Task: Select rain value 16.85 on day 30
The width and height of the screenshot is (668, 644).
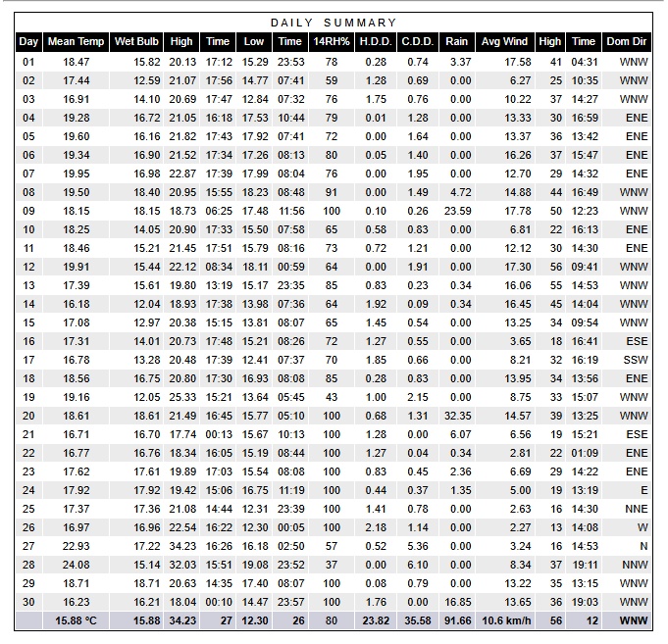Action: tap(457, 602)
